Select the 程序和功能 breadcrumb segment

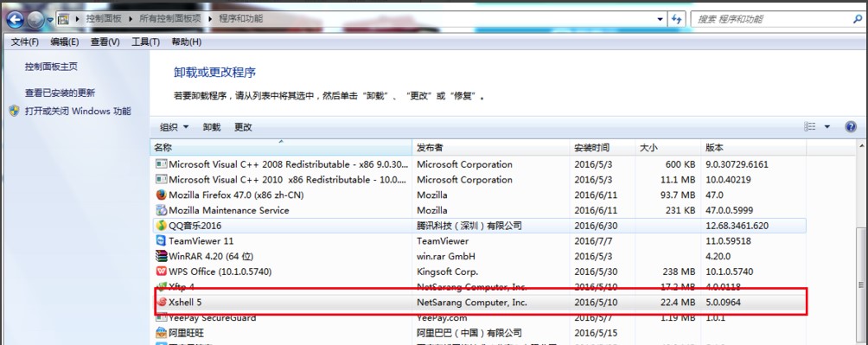(x=241, y=19)
